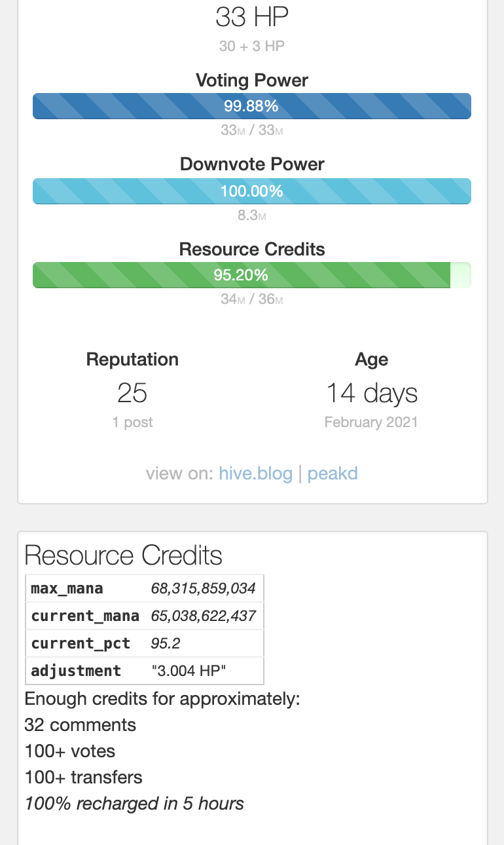Select the value 65,038,622,437
Screen dimensions: 504x845
[204, 616]
